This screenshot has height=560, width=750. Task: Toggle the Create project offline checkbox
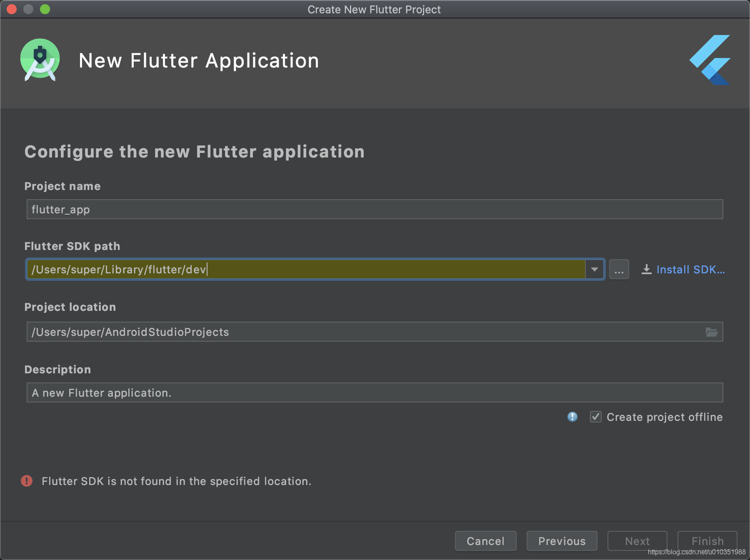coord(596,417)
